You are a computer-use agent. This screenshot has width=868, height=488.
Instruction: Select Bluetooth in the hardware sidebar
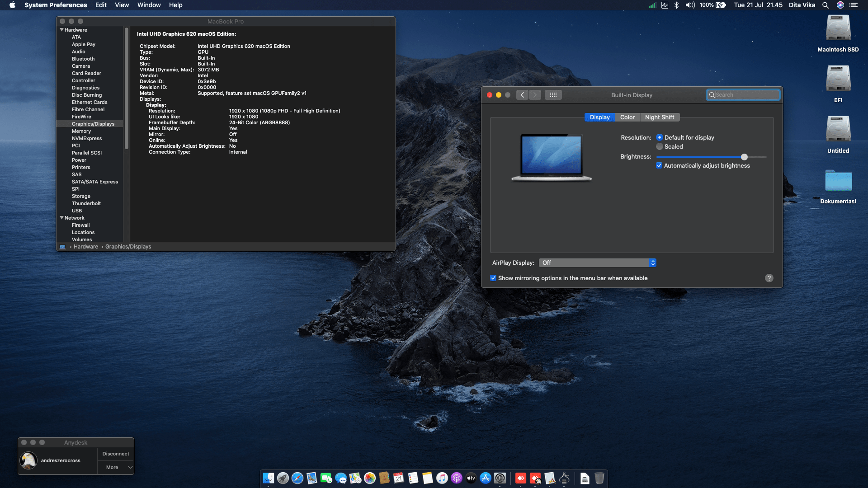point(83,59)
